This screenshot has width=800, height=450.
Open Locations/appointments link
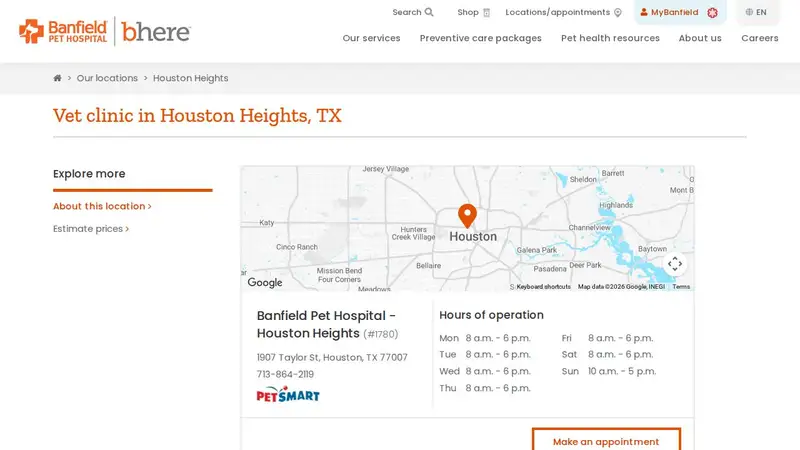pyautogui.click(x=563, y=12)
